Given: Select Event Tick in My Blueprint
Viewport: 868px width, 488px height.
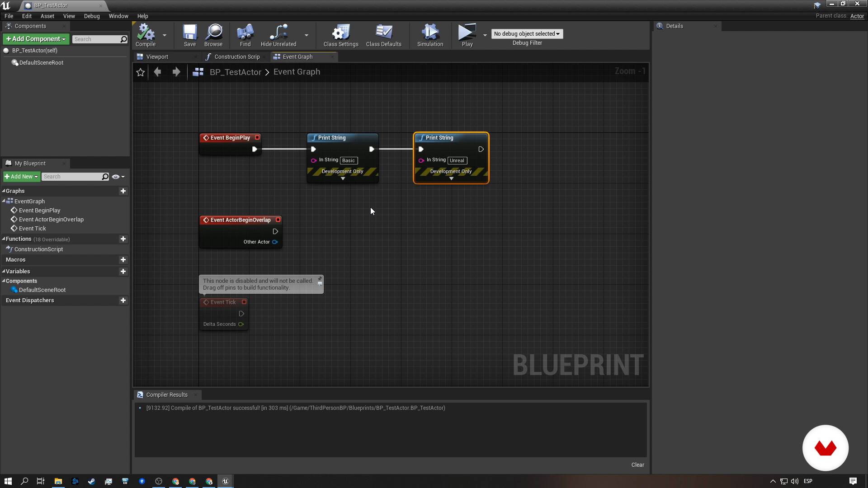Looking at the screenshot, I should pyautogui.click(x=33, y=229).
